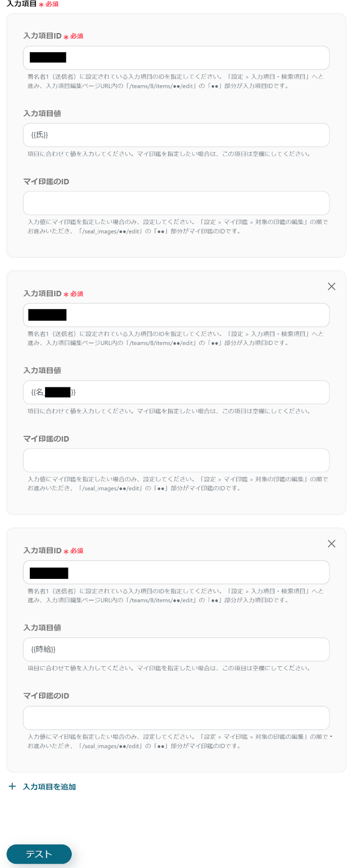Click the マイ印鑑のID label under the {{時給}} field

pyautogui.click(x=46, y=696)
